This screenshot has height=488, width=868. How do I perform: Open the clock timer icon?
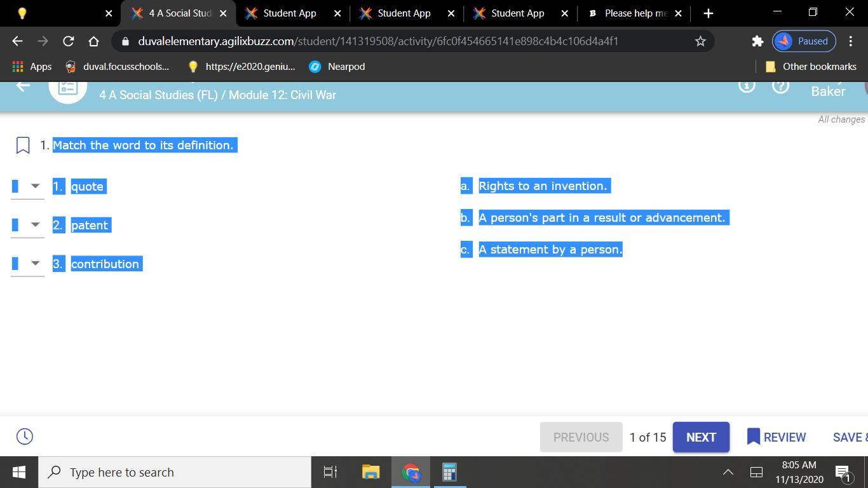(x=25, y=437)
